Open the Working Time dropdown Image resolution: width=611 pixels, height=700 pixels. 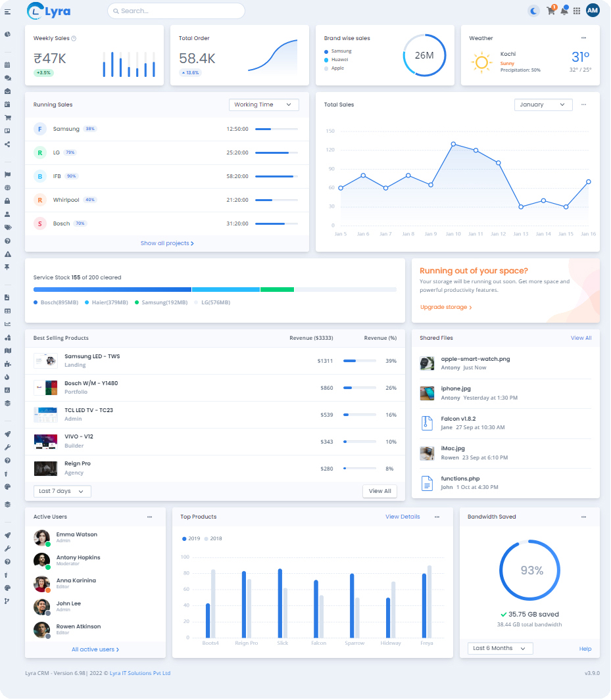(264, 105)
